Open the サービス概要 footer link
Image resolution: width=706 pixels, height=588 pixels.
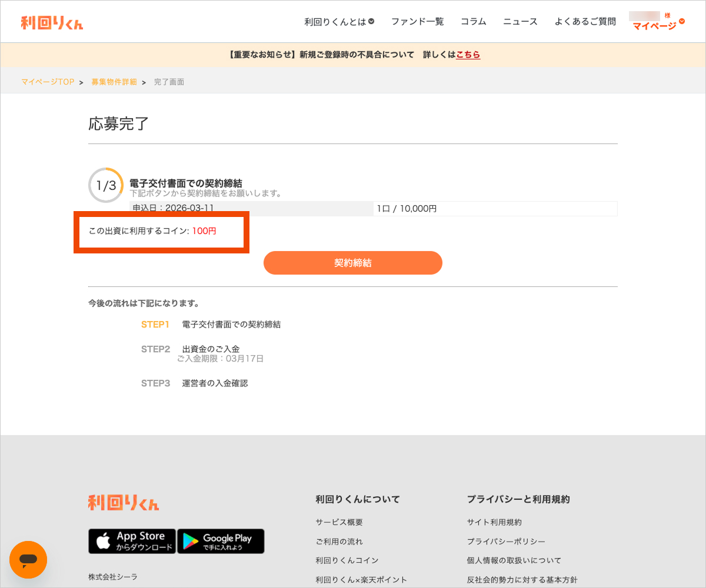coord(339,522)
